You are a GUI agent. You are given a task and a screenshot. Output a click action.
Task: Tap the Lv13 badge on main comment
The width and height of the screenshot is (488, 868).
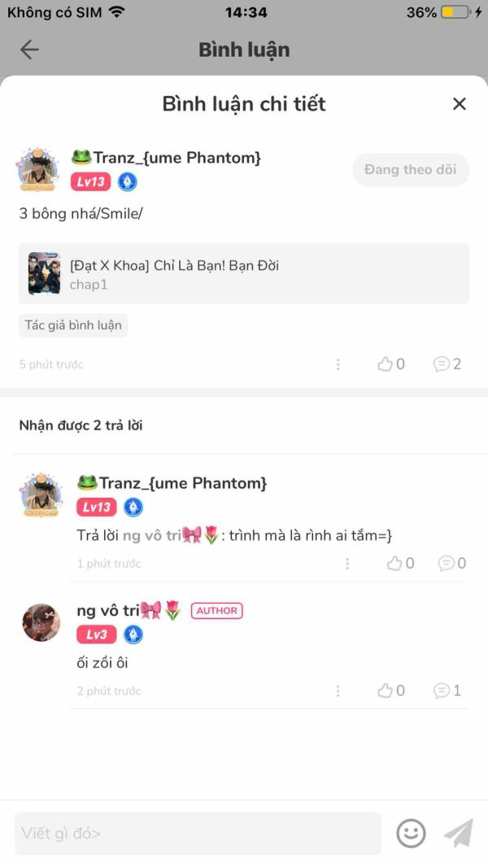[x=91, y=181]
